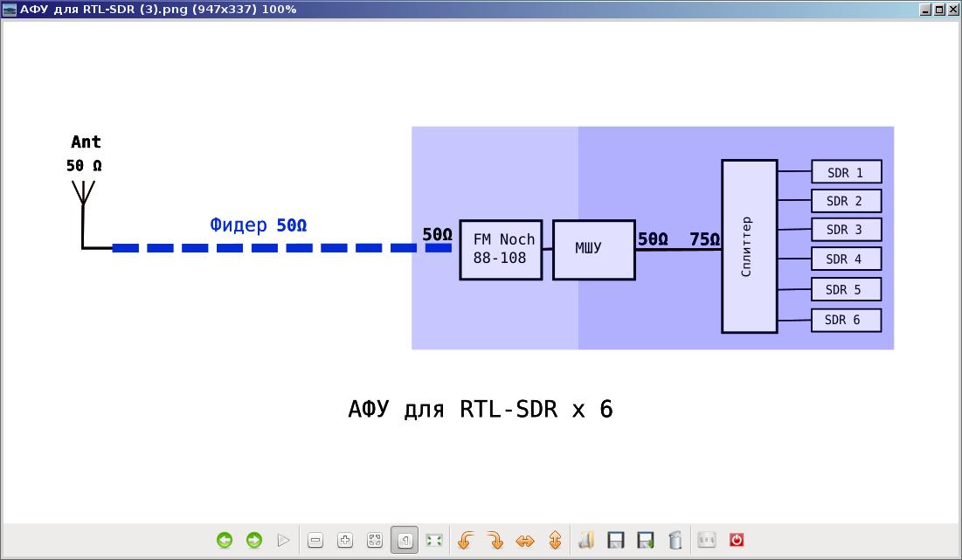The width and height of the screenshot is (962, 560).
Task: Click the 'SDR 3' box
Action: tap(846, 230)
